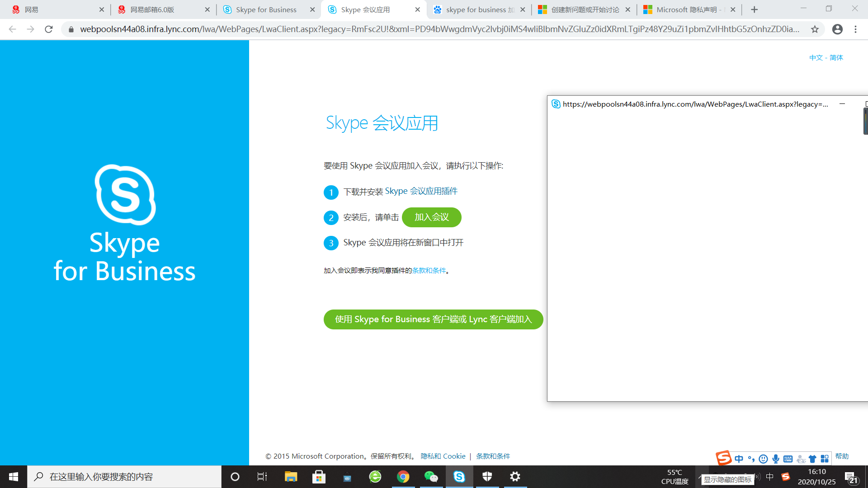This screenshot has width=868, height=488.
Task: Toggle Sogou Chinese/English mode button
Action: pyautogui.click(x=739, y=459)
